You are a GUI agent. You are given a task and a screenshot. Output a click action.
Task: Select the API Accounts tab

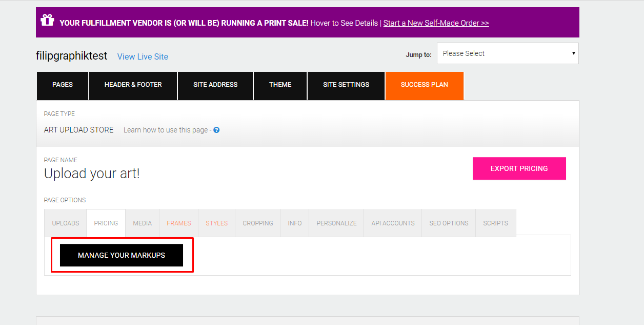393,223
